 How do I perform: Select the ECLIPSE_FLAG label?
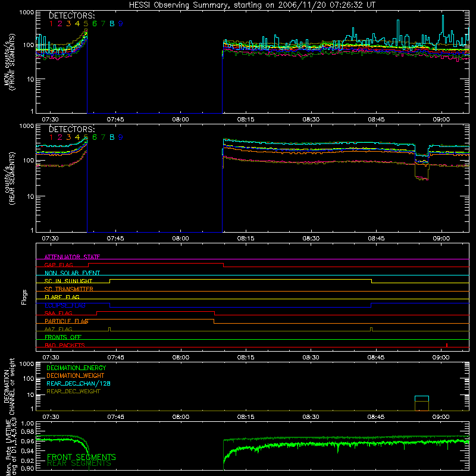(65, 305)
